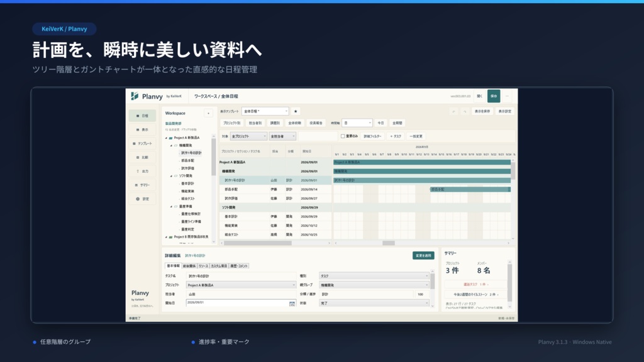Click the 表示設定 button
The image size is (644, 362).
505,111
